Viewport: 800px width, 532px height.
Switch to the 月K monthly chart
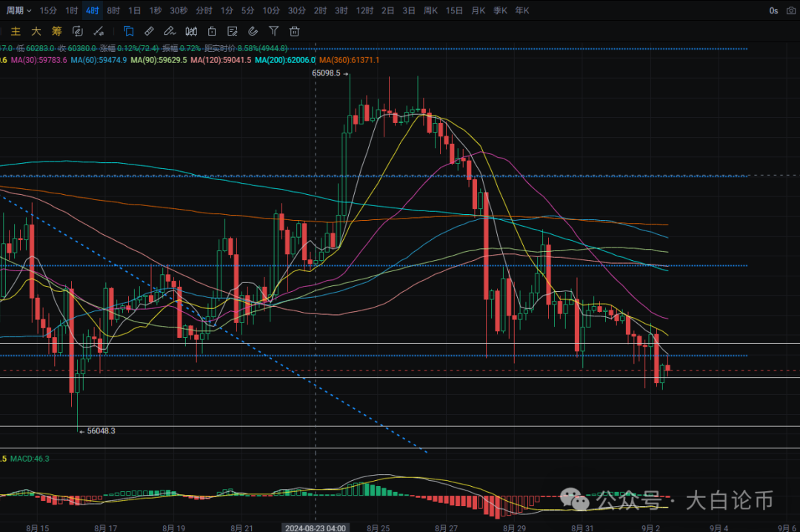coord(478,10)
